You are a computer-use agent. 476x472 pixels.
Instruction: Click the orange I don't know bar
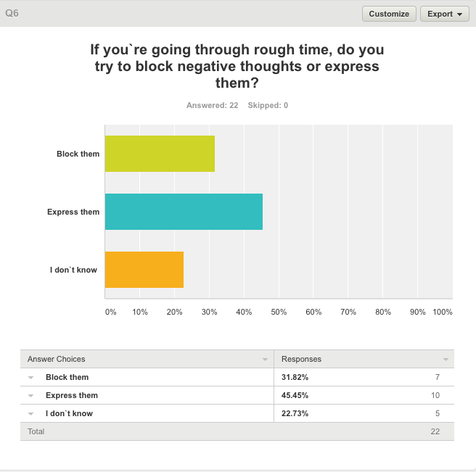pyautogui.click(x=144, y=270)
